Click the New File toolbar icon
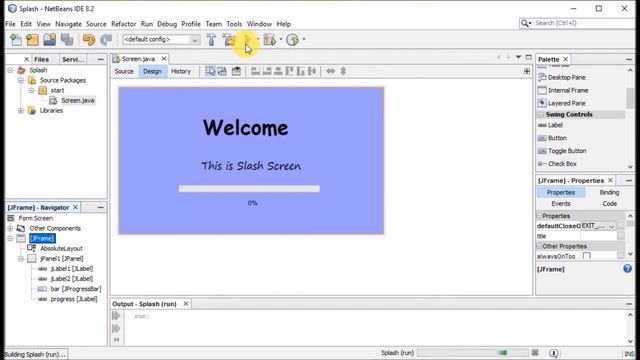 [x=16, y=40]
